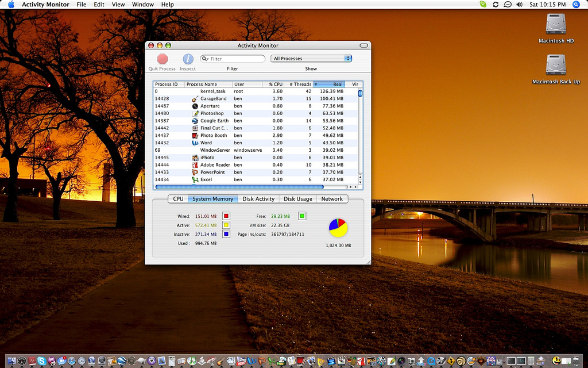The width and height of the screenshot is (588, 368).
Task: Sort by User column header
Action: (247, 84)
